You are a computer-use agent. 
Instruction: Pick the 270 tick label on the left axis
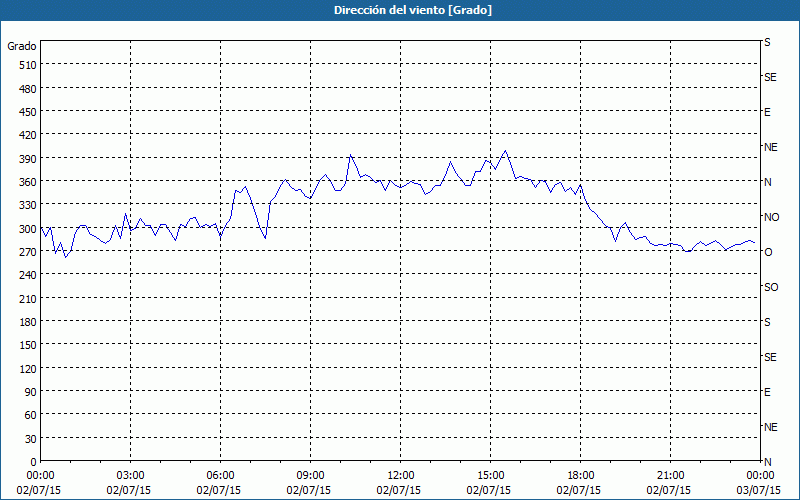(26, 252)
